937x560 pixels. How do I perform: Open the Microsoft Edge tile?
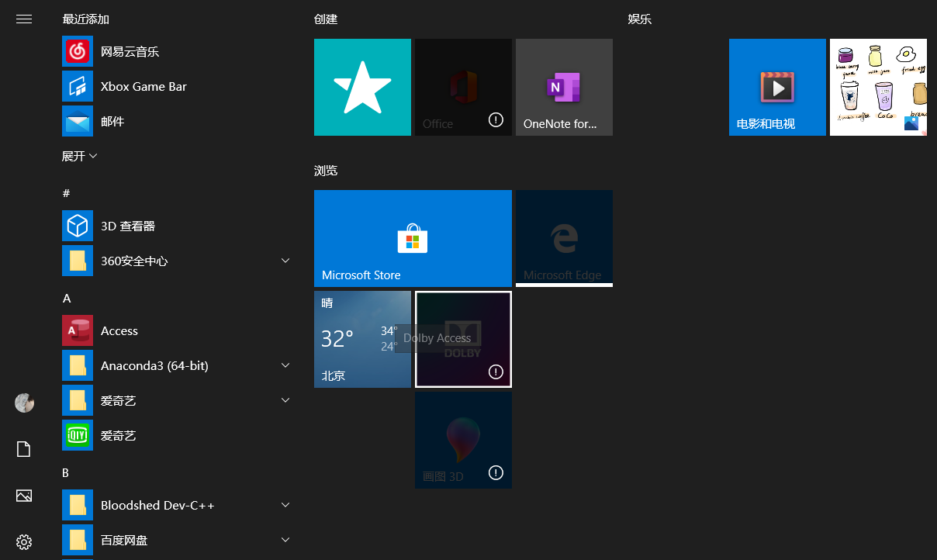point(564,238)
